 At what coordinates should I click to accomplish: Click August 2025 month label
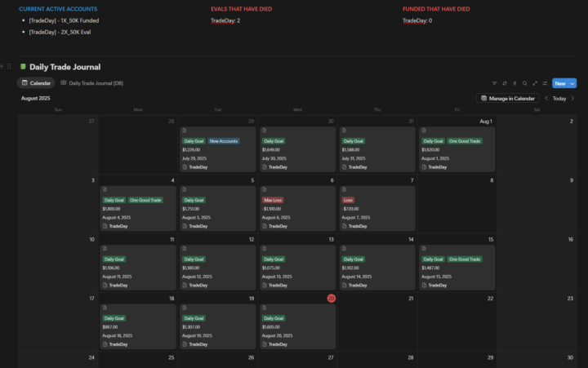click(36, 98)
